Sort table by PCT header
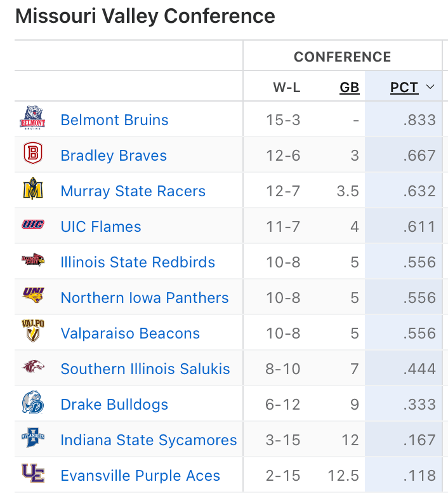The width and height of the screenshot is (448, 503). point(404,88)
